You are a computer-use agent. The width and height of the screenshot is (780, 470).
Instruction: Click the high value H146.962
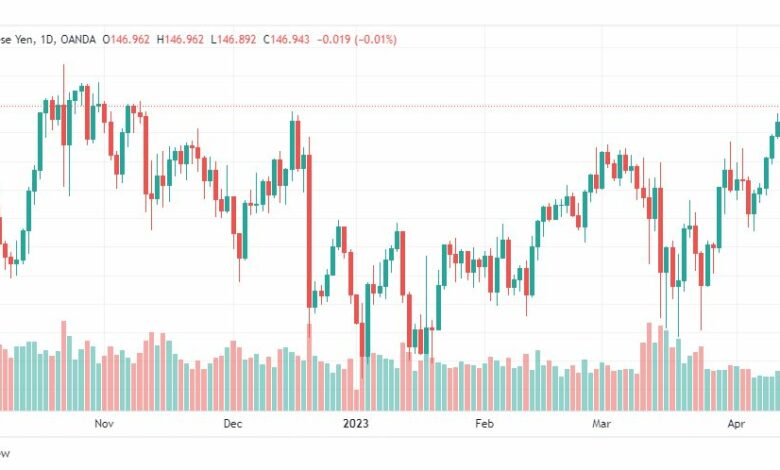pos(180,39)
